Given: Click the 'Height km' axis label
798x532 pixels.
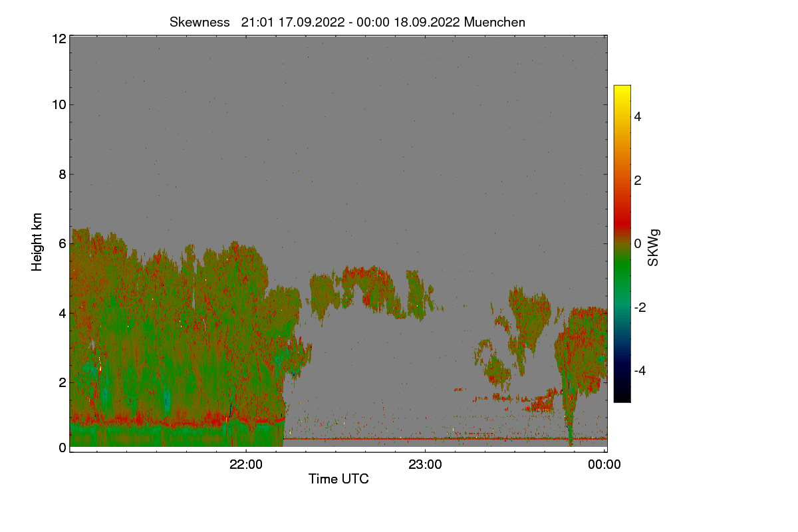Looking at the screenshot, I should click(37, 242).
